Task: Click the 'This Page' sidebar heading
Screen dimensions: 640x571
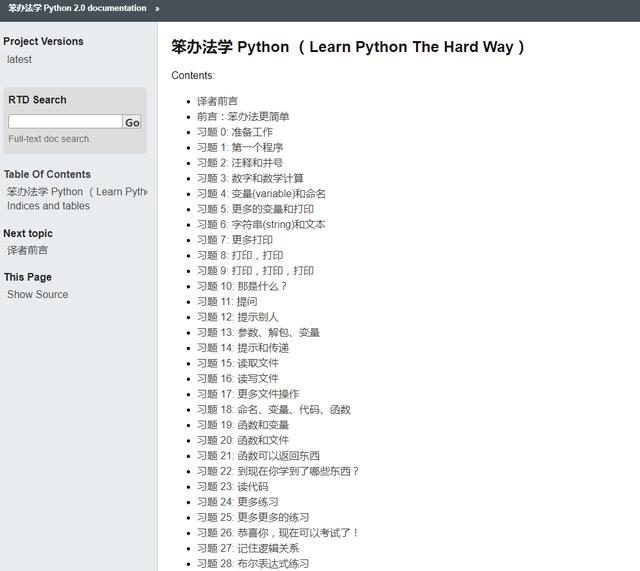Action: point(28,277)
